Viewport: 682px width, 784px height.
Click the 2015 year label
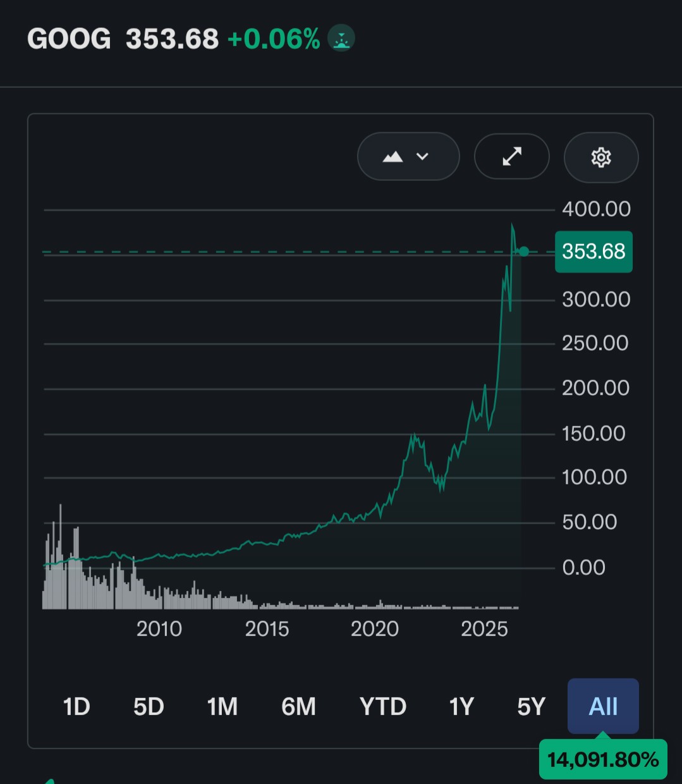pyautogui.click(x=267, y=628)
